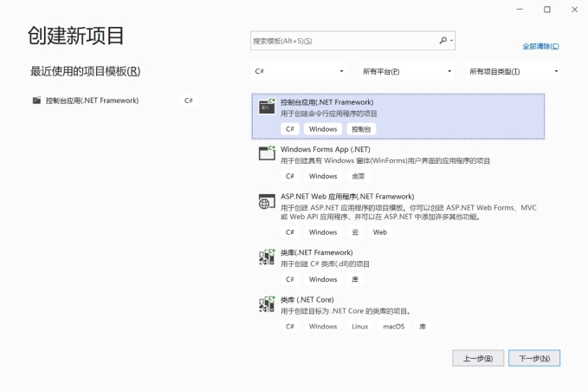Maximize the dialog window
Screen dimensions: 588x391
point(547,10)
